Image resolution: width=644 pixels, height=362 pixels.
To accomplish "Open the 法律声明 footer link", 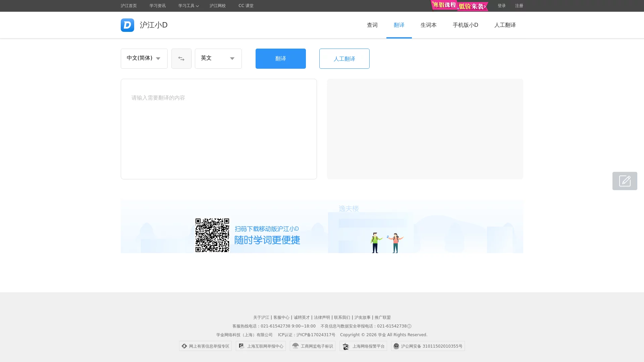I will [322, 317].
